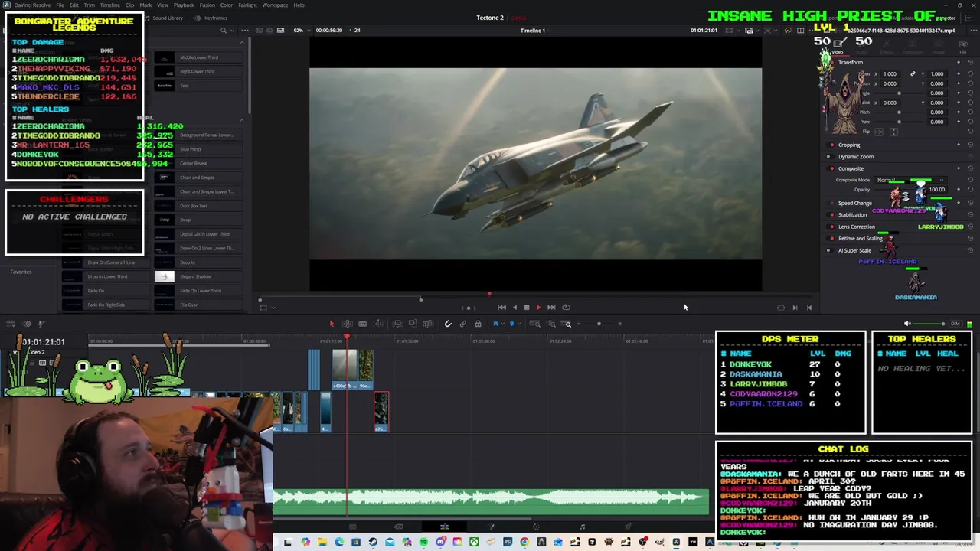Toggle Loop playback button
The height and width of the screenshot is (551, 980).
tap(566, 308)
